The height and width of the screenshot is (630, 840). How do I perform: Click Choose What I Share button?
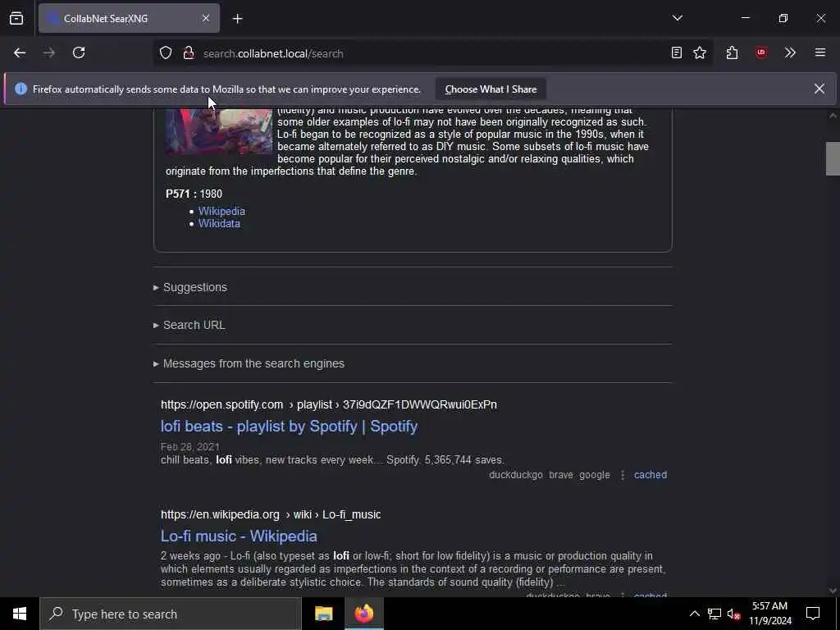pyautogui.click(x=491, y=89)
